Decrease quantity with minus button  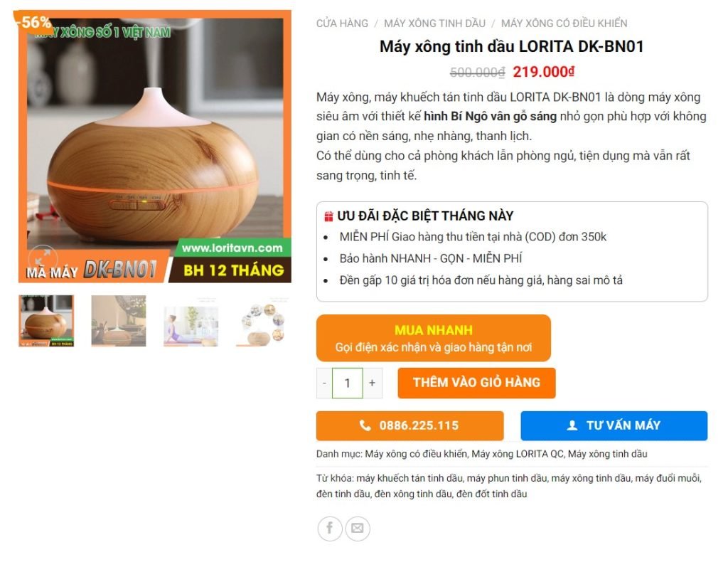point(324,383)
